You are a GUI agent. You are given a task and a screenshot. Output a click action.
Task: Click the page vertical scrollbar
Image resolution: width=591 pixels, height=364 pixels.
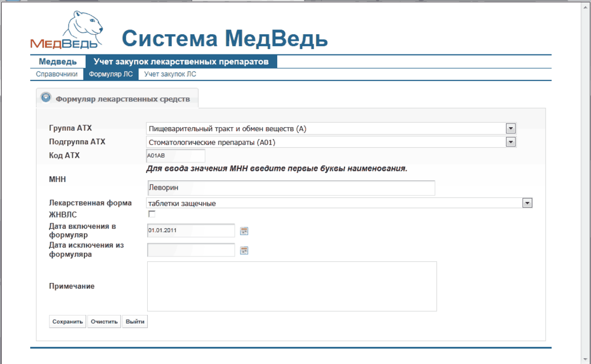(586, 182)
